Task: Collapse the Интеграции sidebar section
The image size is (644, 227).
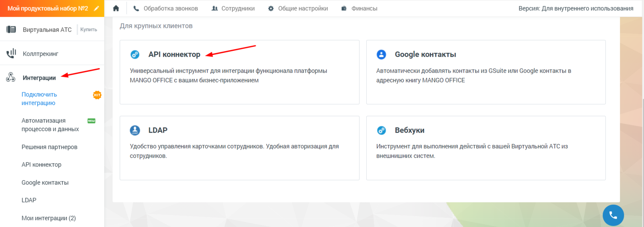Action: (x=39, y=78)
